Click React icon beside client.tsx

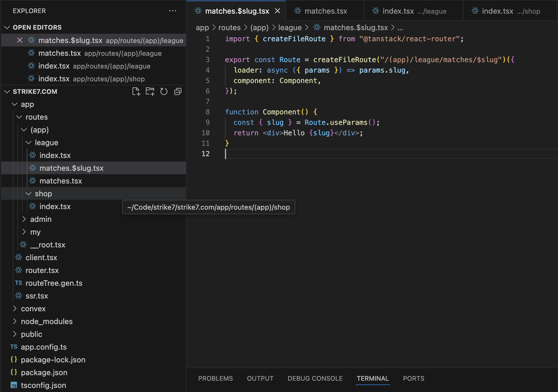[x=19, y=257]
